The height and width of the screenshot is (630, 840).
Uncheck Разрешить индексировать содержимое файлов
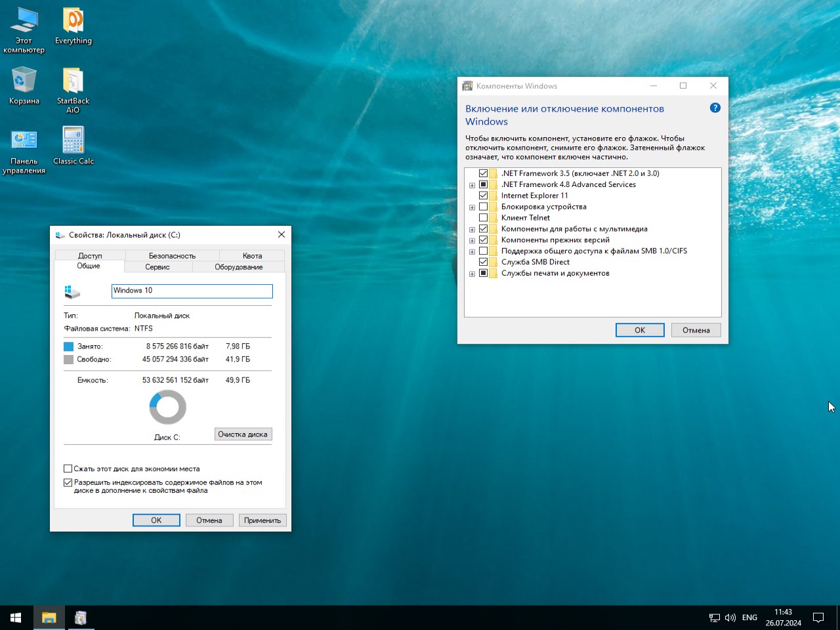(68, 482)
